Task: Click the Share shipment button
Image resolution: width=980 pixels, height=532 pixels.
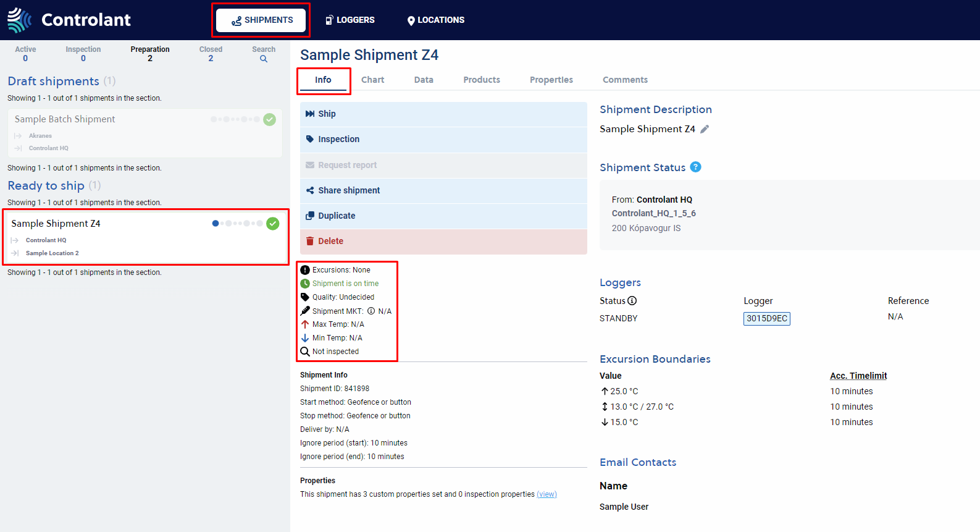Action: coord(443,190)
